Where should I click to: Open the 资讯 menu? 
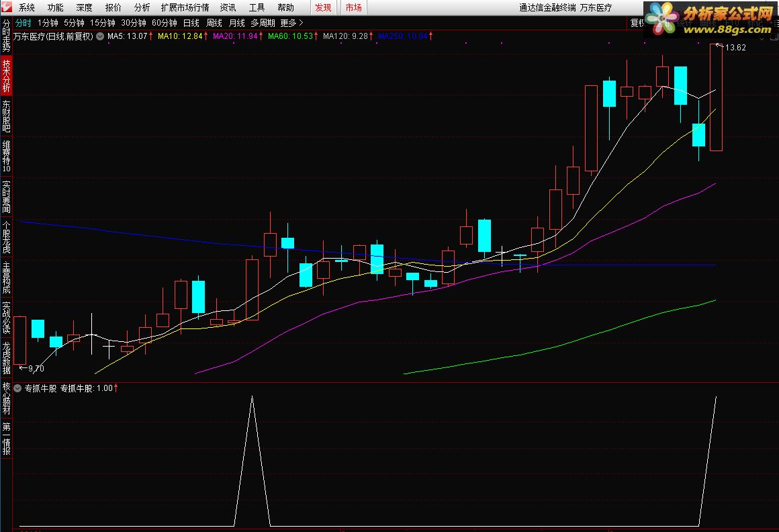pyautogui.click(x=228, y=7)
